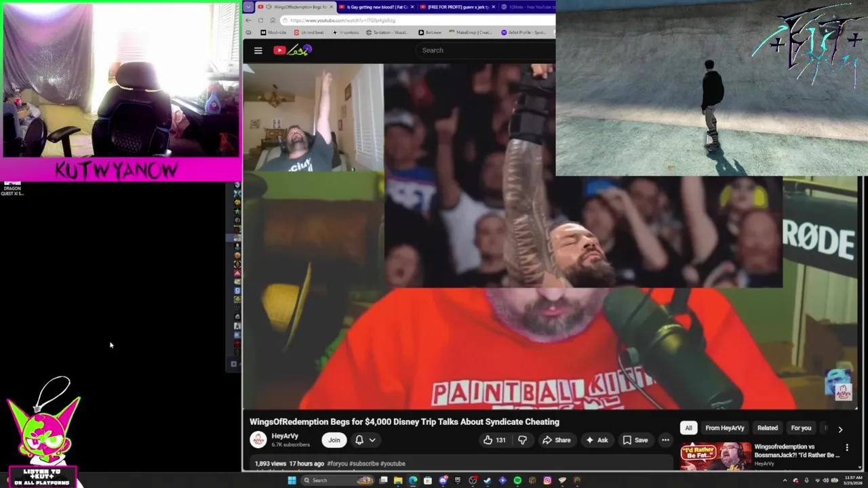This screenshot has height=488, width=868.
Task: Save the video to a playlist
Action: (635, 440)
